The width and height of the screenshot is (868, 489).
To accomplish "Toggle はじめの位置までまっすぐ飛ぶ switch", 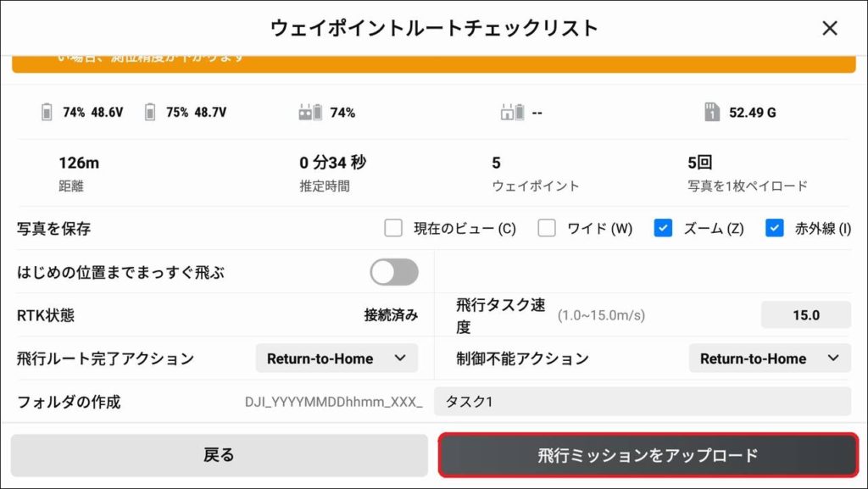I will click(x=394, y=272).
